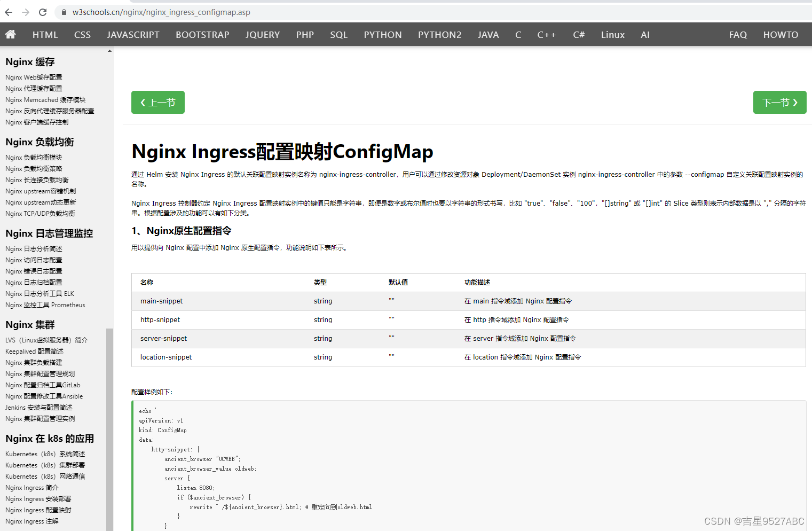Open the PYTHON2 menu item
The width and height of the screenshot is (812, 531).
point(439,35)
